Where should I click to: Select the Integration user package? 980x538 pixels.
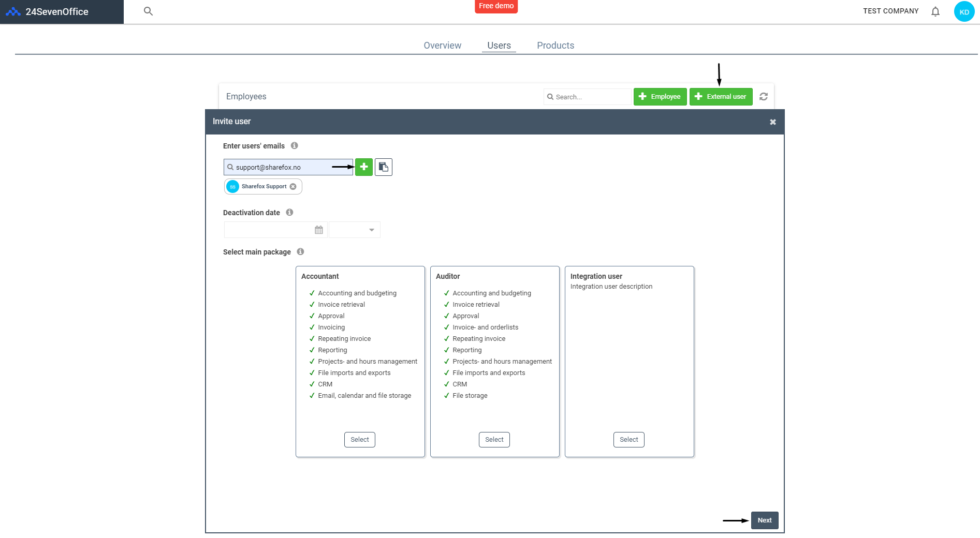click(629, 440)
